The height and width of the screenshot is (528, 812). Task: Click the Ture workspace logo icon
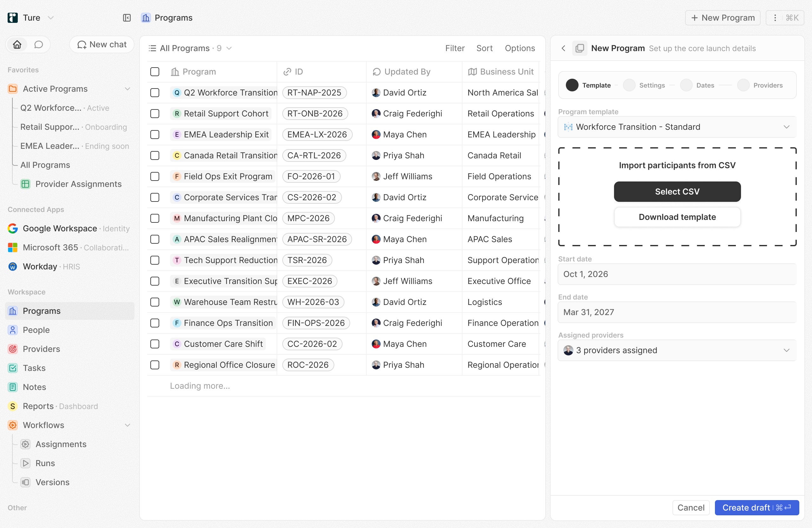13,18
